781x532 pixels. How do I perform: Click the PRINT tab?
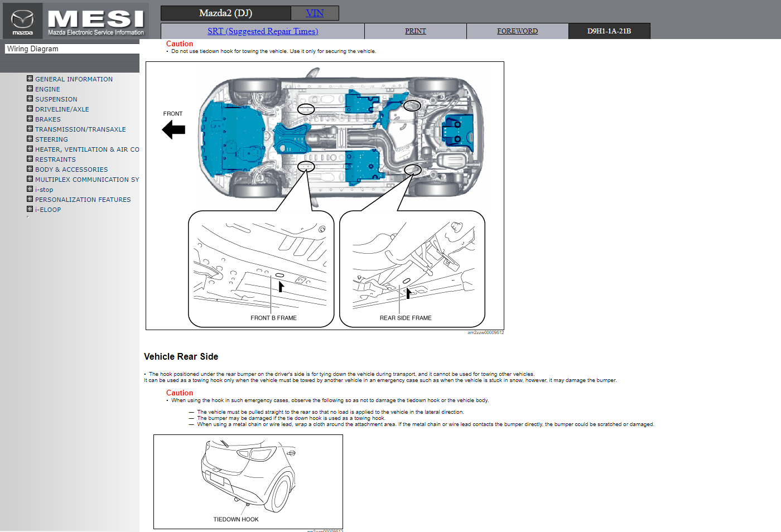click(415, 31)
